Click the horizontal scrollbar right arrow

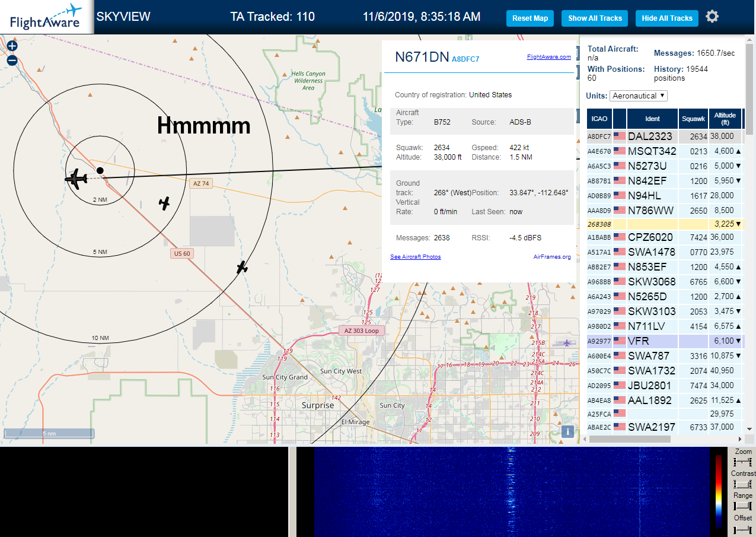coord(739,440)
